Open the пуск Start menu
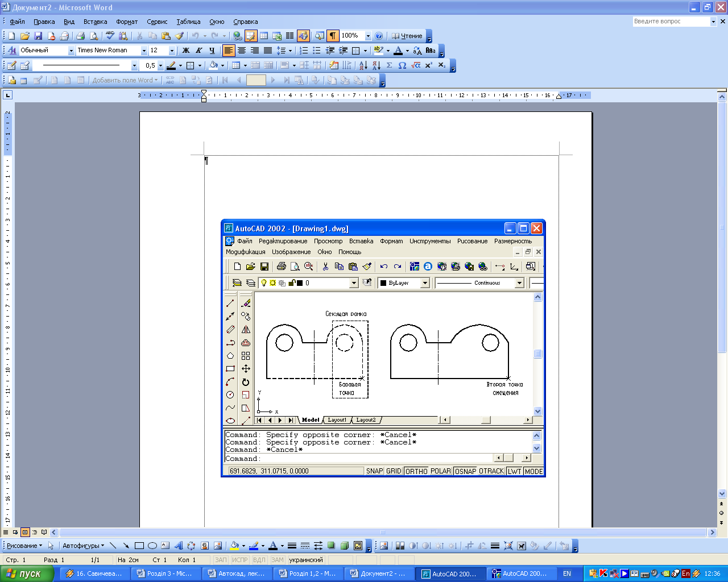Screen dimensions: 728x582 27,573
